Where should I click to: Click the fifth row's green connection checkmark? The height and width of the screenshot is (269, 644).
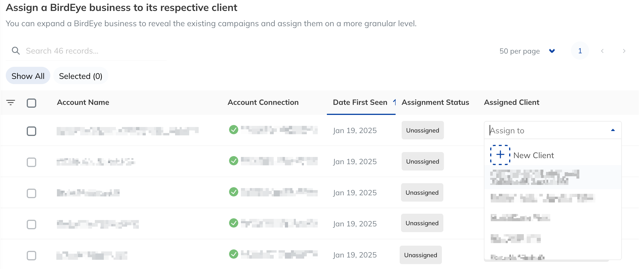(x=234, y=254)
